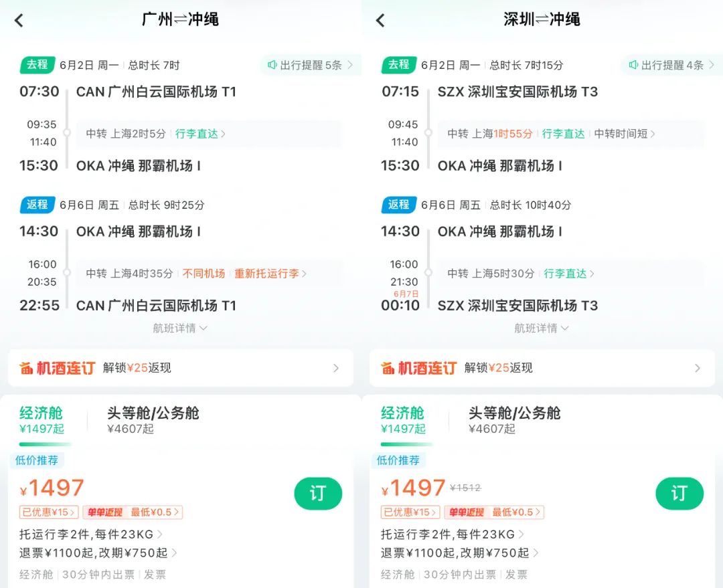Open 单单返现 最低¥0.5 in Shenzhen panel
Image resolution: width=723 pixels, height=588 pixels.
pyautogui.click(x=494, y=512)
